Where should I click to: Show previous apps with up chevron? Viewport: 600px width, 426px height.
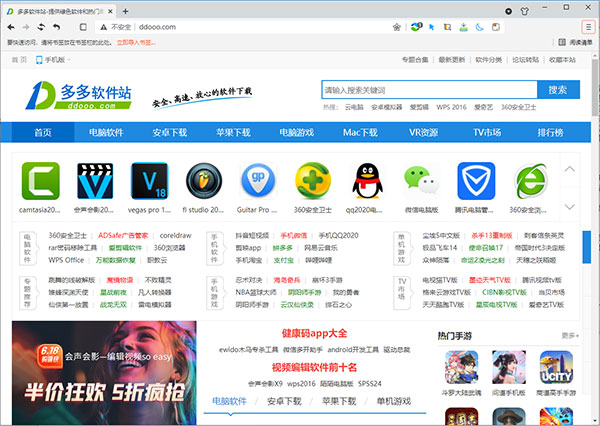click(569, 169)
